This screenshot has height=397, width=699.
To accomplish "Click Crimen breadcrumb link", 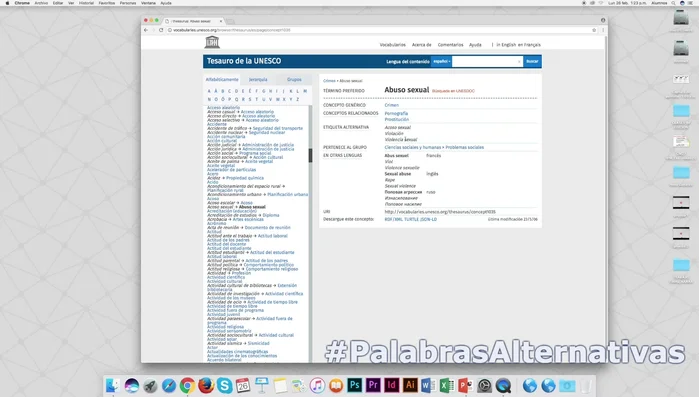I will [x=329, y=81].
